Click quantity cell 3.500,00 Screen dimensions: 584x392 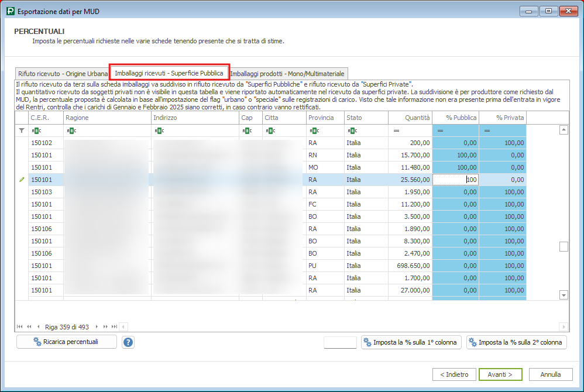[x=410, y=216]
